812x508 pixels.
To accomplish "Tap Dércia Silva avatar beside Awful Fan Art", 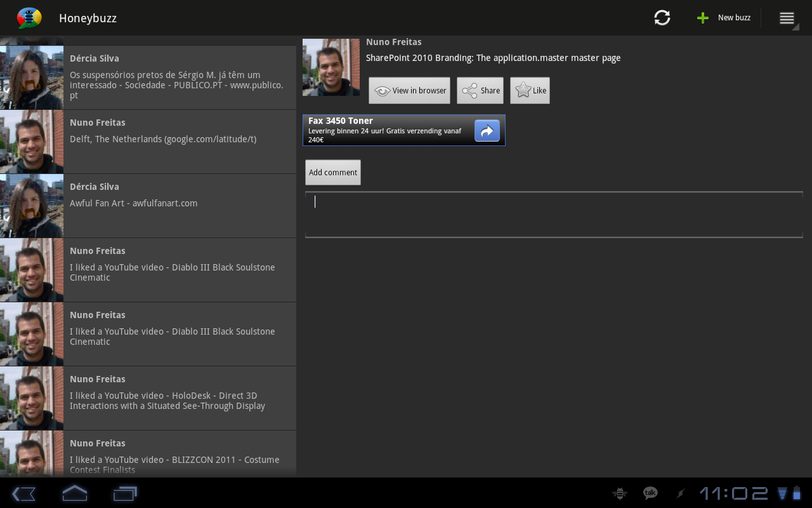I will pos(32,206).
